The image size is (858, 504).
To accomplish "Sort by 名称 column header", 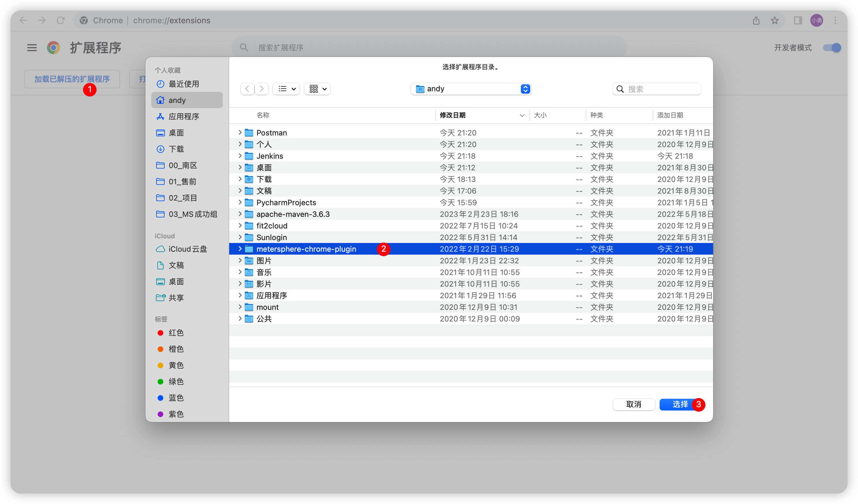I will pyautogui.click(x=332, y=115).
